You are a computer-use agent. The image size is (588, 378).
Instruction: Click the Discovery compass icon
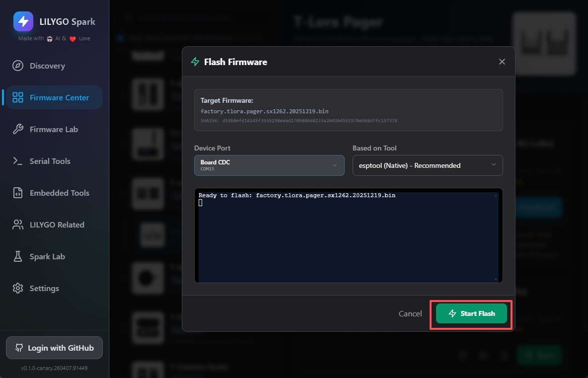(x=18, y=66)
